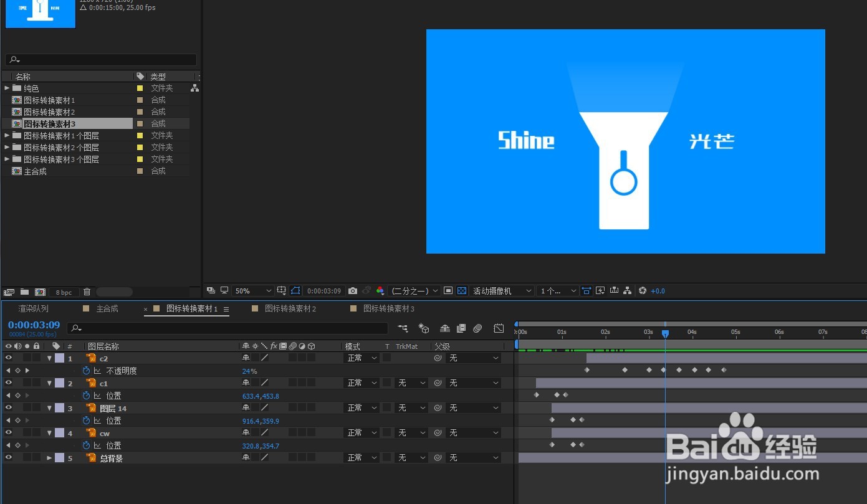
Task: Click the first opacity keyframe on c2
Action: point(587,370)
